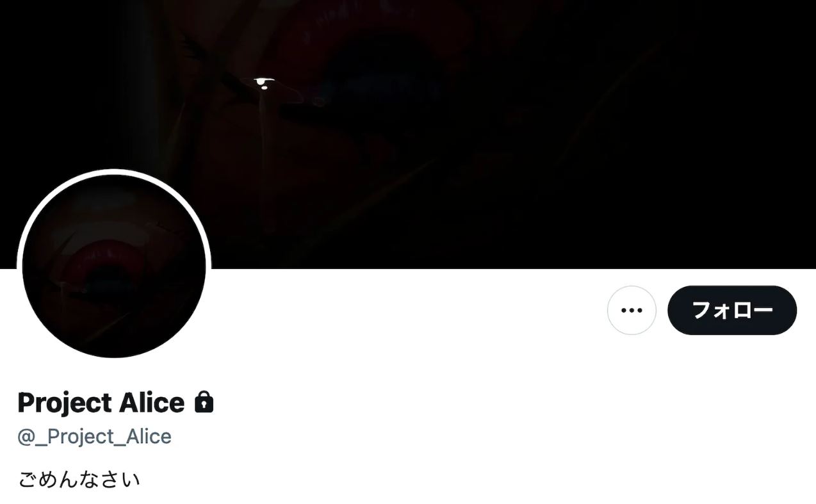
Task: Click the フォロー follow button
Action: tap(732, 310)
